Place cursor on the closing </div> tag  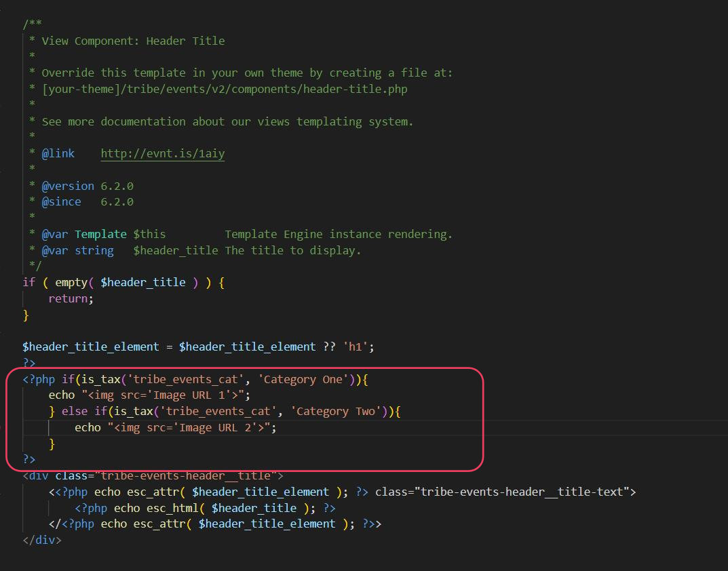click(42, 540)
